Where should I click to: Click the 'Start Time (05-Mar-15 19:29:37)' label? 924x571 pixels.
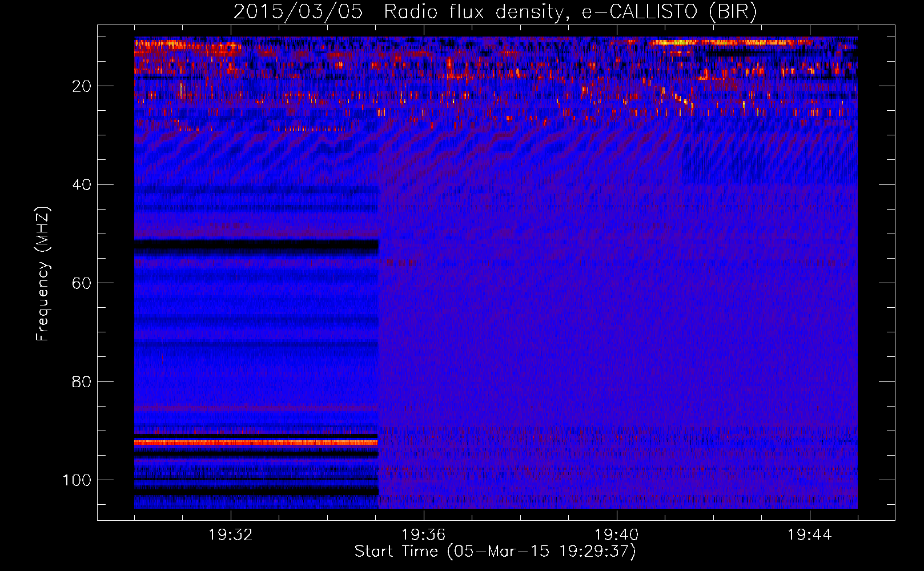495,552
